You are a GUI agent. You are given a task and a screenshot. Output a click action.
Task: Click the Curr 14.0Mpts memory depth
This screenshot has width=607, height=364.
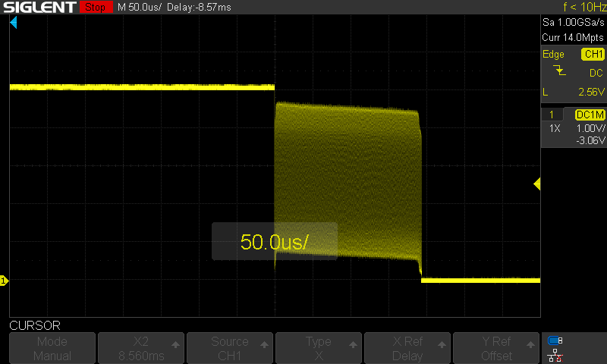(573, 37)
